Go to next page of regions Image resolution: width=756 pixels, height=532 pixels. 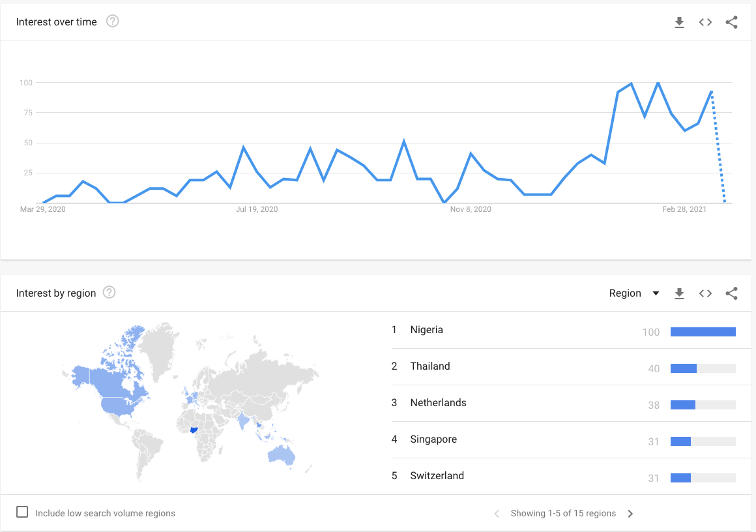point(630,514)
